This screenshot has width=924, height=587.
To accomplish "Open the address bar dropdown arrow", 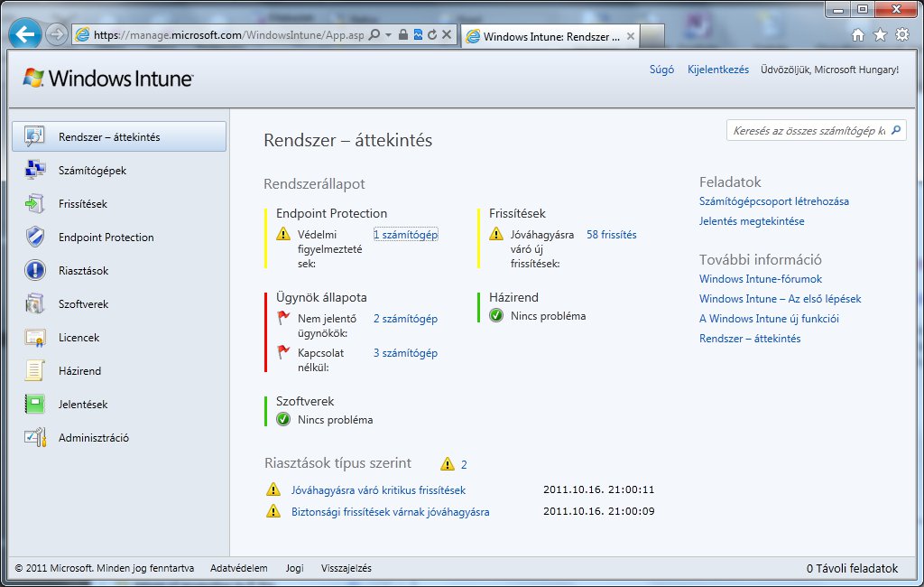I will [388, 35].
